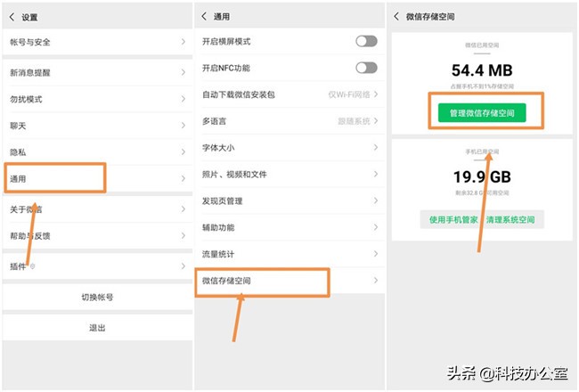The image size is (579, 392).
Task: Click 辅助功能 row chevron
Action: point(376,227)
